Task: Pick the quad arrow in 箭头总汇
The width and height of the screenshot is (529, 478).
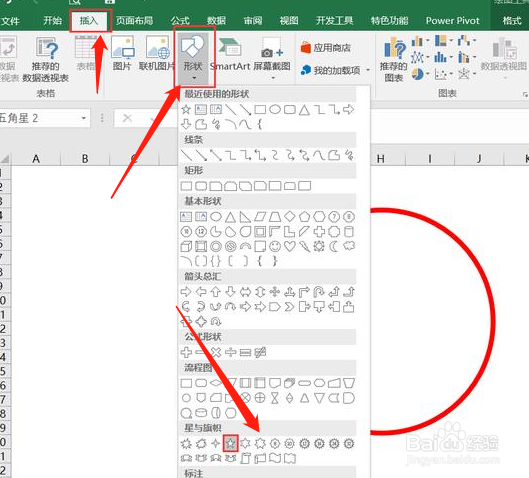Action: 275,291
